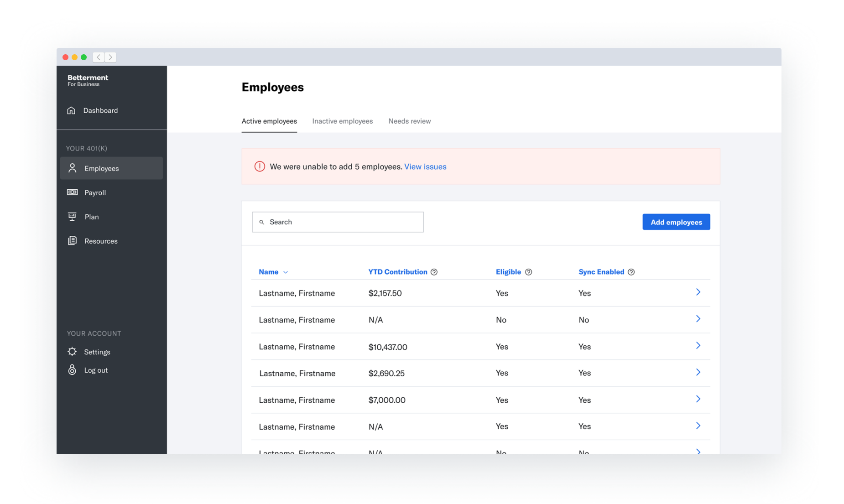
Task: Open the YTD Contribution help tooltip
Action: click(433, 271)
